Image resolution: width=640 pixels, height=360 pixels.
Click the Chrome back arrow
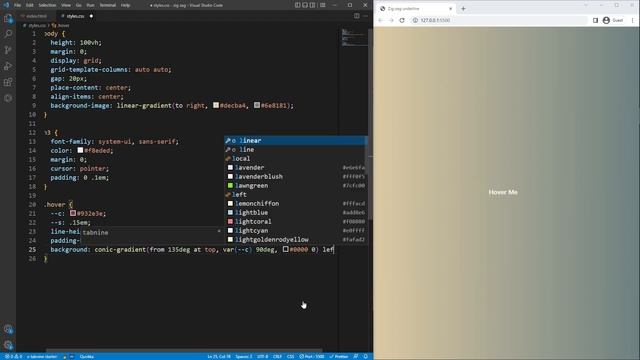[x=380, y=20]
